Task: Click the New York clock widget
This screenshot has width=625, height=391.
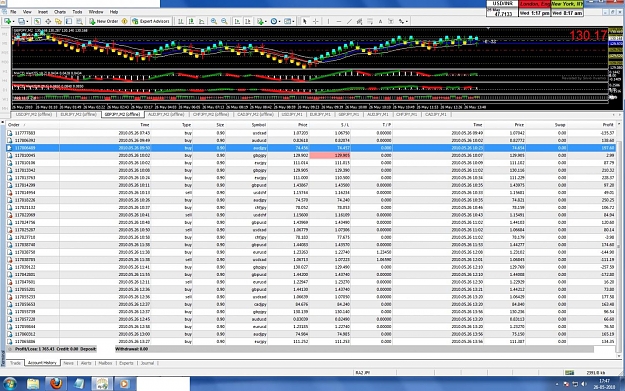Action: point(567,9)
